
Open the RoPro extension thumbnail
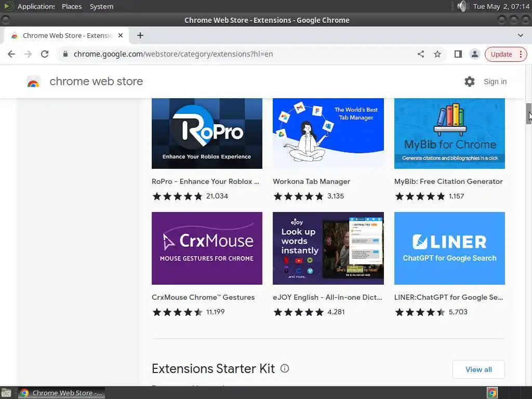click(207, 134)
